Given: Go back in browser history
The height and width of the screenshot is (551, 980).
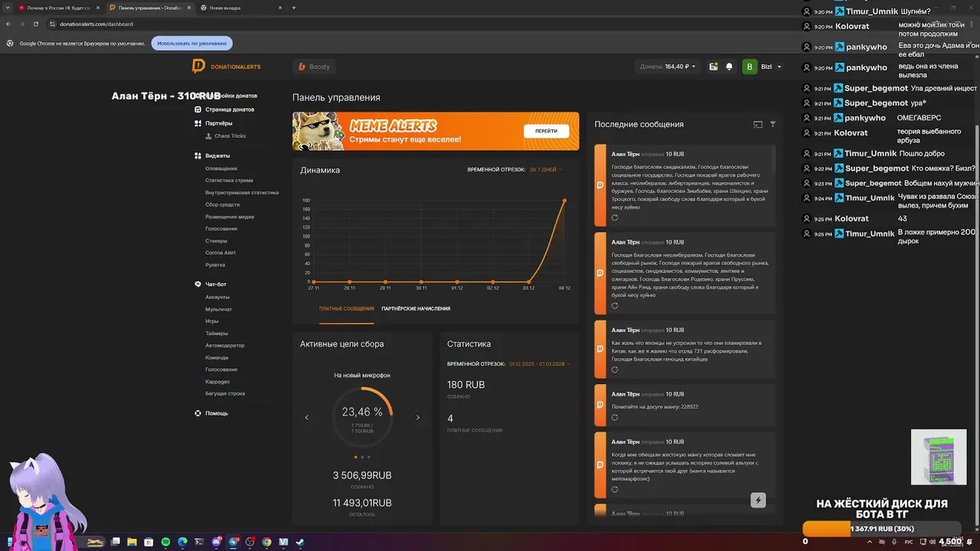Looking at the screenshot, I should 8,24.
